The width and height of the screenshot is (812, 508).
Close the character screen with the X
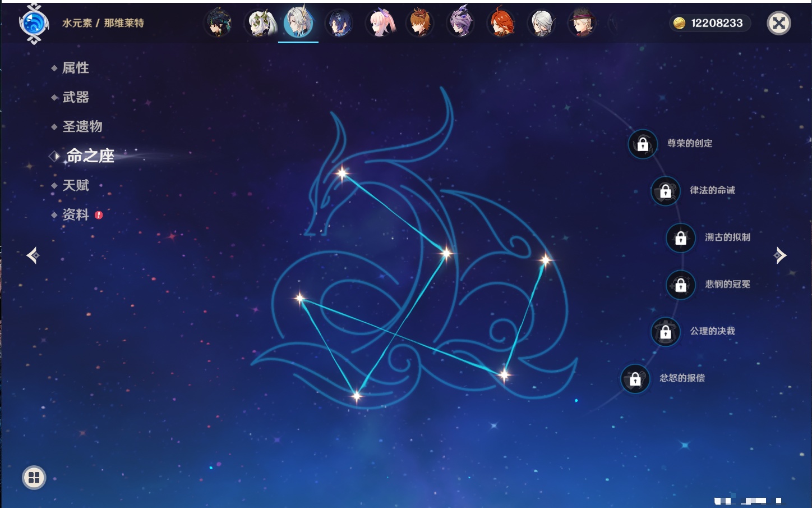[x=779, y=23]
